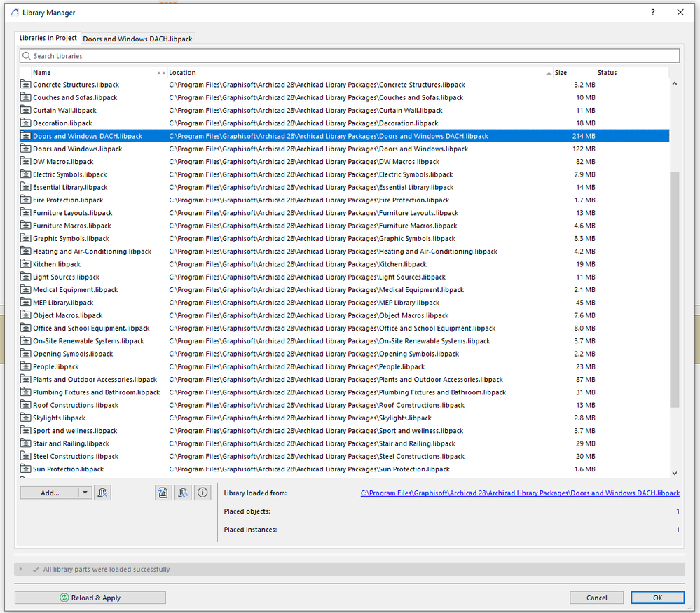Click the library list scrollbar thumb

coord(675,289)
